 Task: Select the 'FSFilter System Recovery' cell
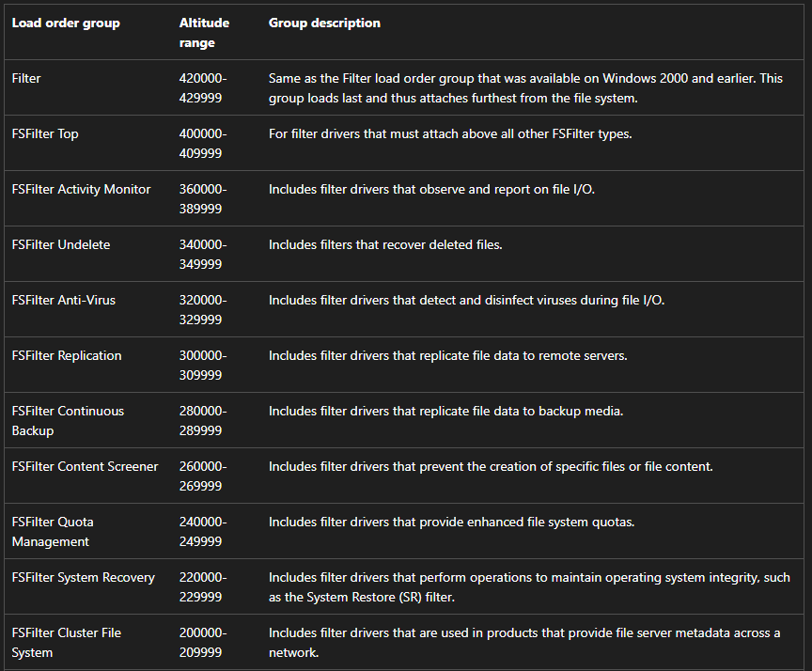pos(84,577)
